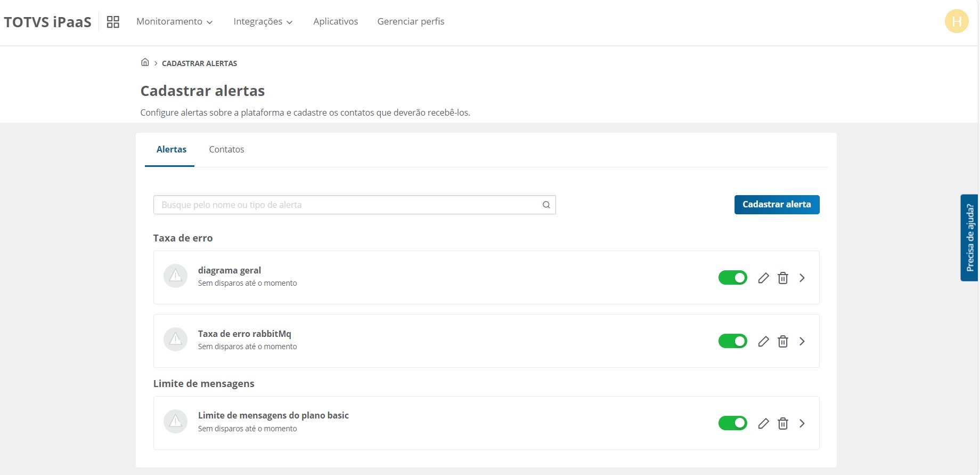Delete the diagrama geral alert

pyautogui.click(x=782, y=278)
